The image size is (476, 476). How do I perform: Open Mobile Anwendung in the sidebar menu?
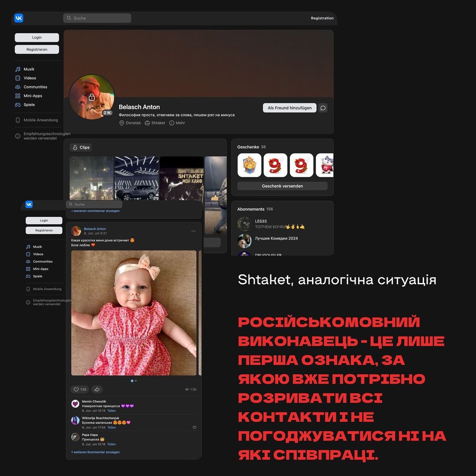pyautogui.click(x=40, y=120)
